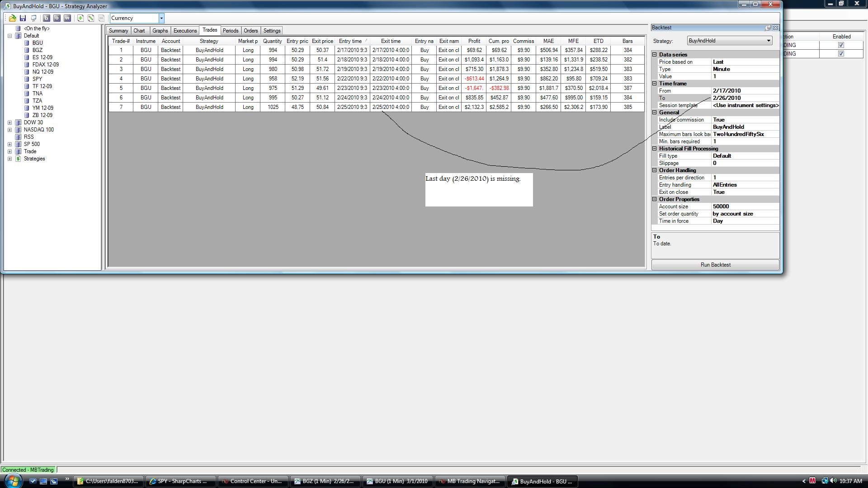Click the 'o' optimize toolbar icon

(x=57, y=18)
